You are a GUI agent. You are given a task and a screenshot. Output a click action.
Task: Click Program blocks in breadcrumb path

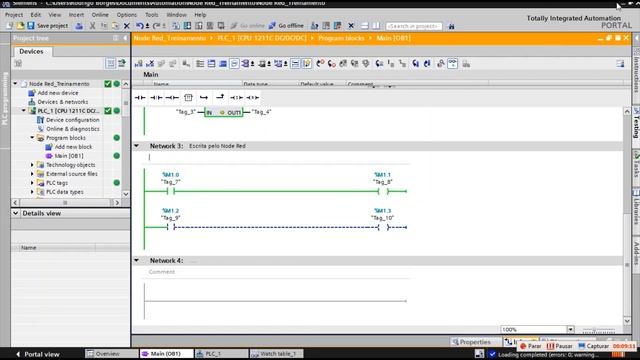[x=341, y=38]
